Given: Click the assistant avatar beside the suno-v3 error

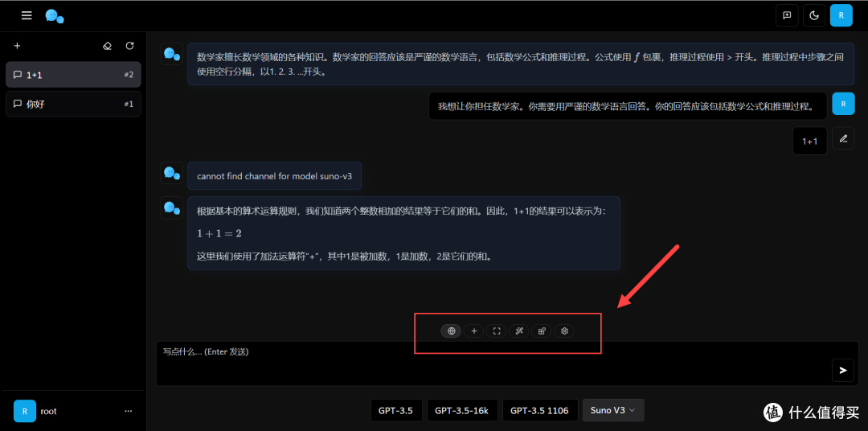Looking at the screenshot, I should coord(172,173).
